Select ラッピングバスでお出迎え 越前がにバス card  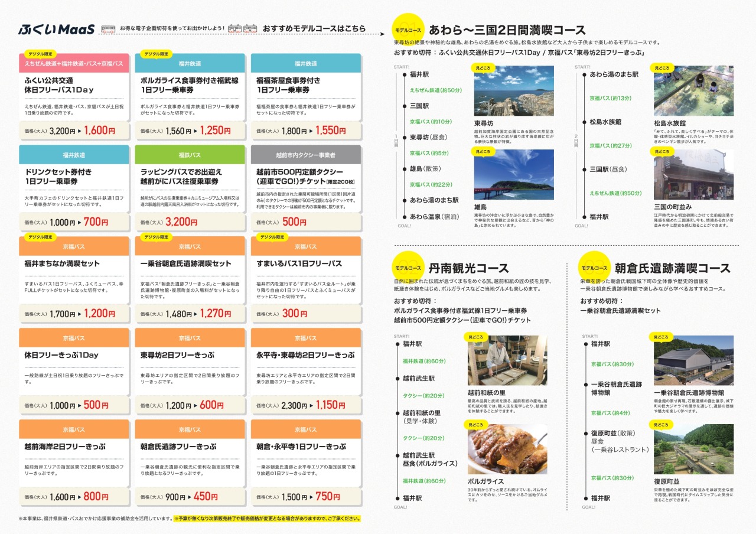(x=190, y=188)
